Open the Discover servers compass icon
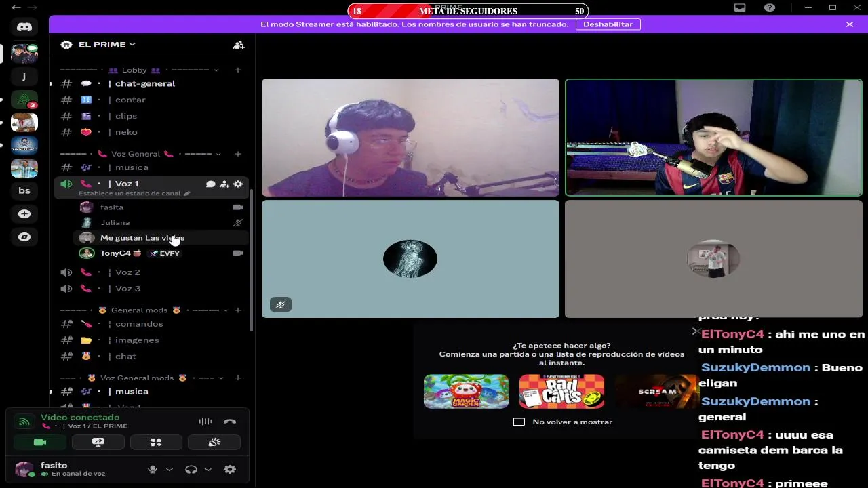 point(24,237)
